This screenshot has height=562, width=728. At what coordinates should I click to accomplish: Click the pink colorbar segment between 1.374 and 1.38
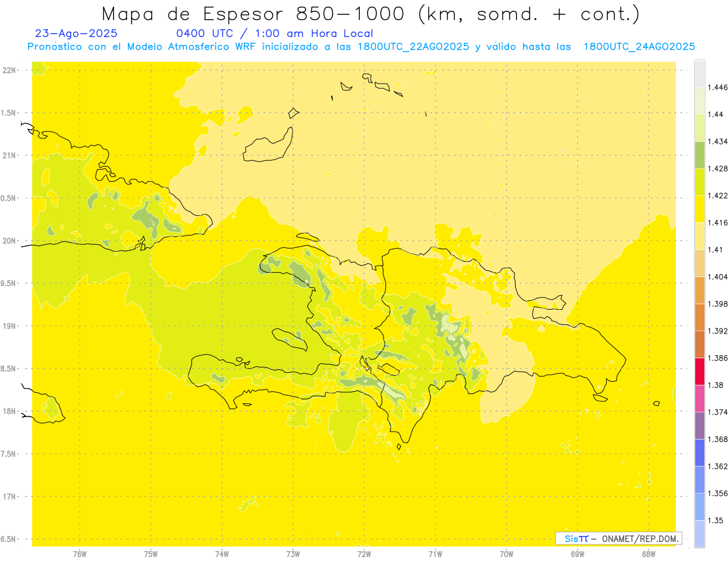point(699,398)
